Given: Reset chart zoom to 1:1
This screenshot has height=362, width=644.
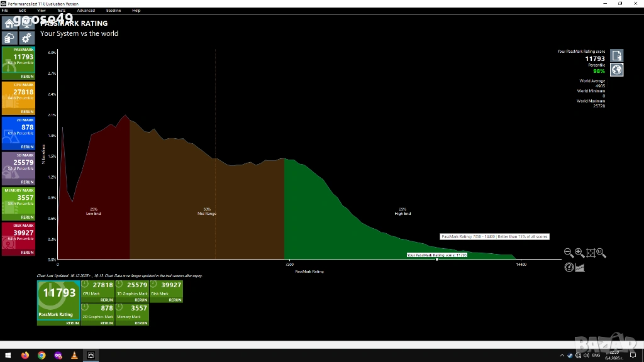Looking at the screenshot, I should tap(601, 253).
